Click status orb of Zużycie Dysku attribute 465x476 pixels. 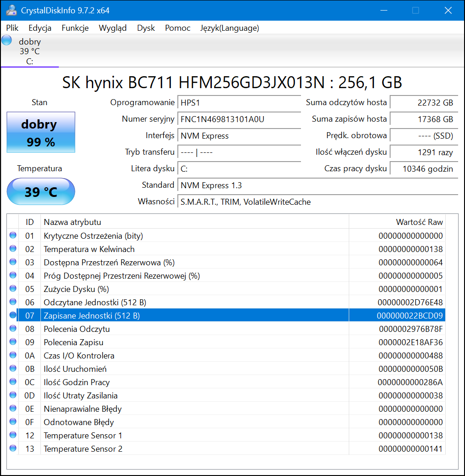click(13, 289)
